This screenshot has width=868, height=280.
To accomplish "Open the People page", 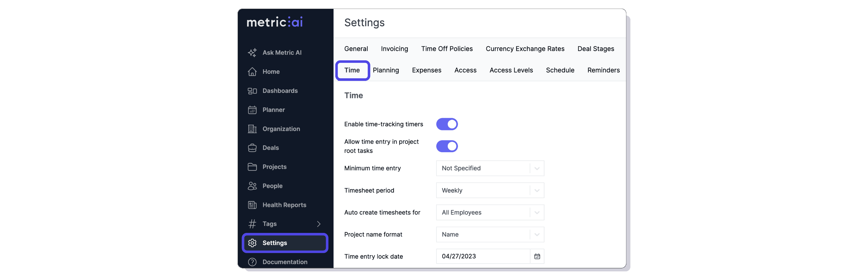I will 272,186.
